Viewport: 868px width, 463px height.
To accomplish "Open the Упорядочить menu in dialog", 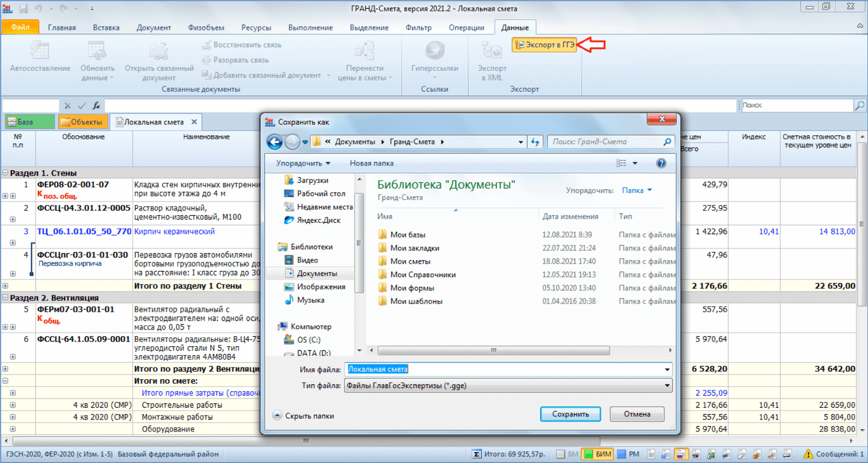I will pos(303,163).
